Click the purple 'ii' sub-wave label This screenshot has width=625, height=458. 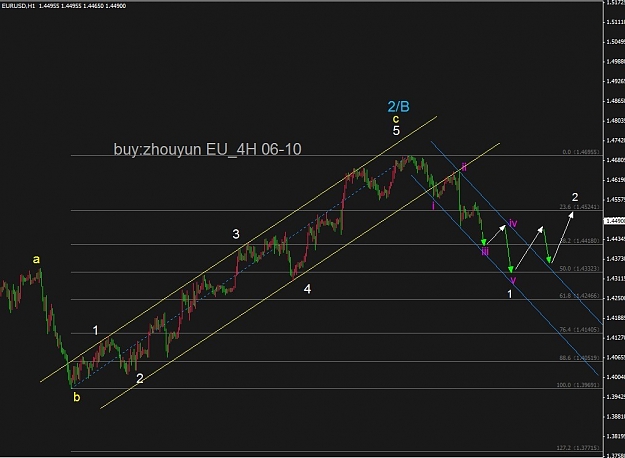click(x=464, y=167)
